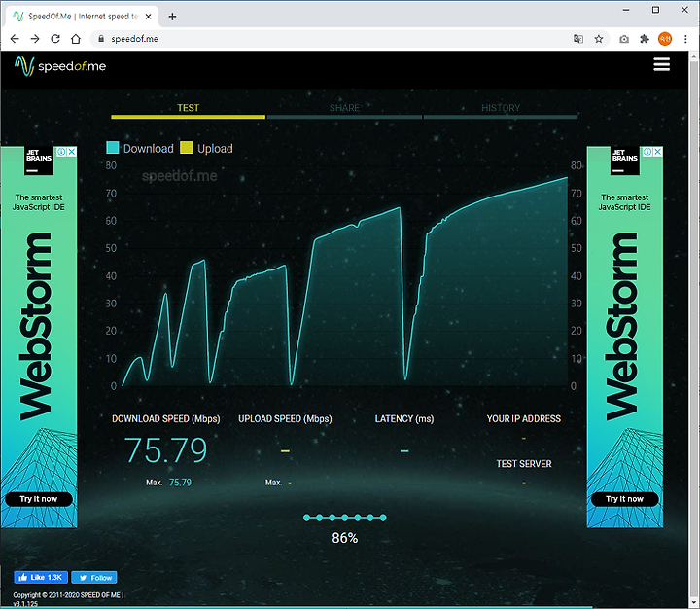Select the SpeedOf.Me browser tab
This screenshot has width=700, height=609.
pos(82,17)
